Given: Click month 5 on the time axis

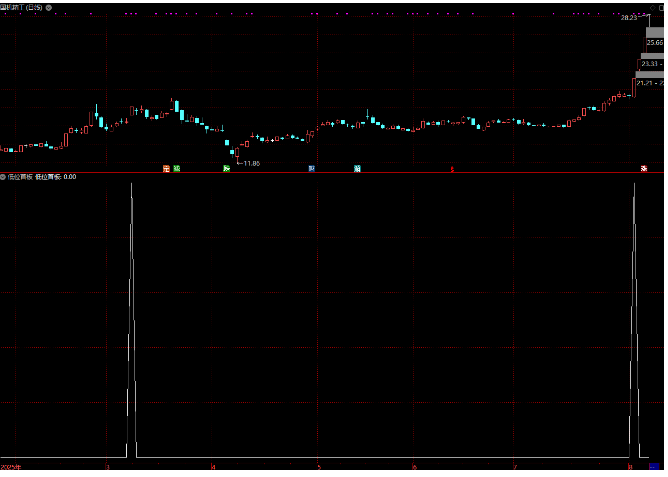Looking at the screenshot, I should pos(319,467).
